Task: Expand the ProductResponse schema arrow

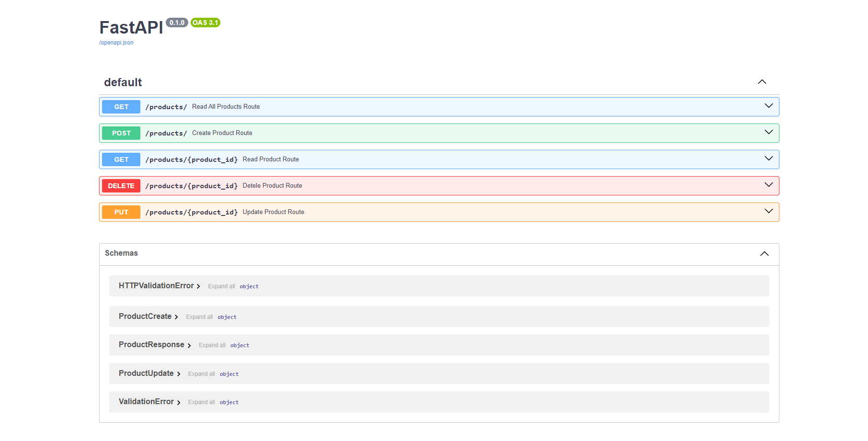Action: point(189,345)
